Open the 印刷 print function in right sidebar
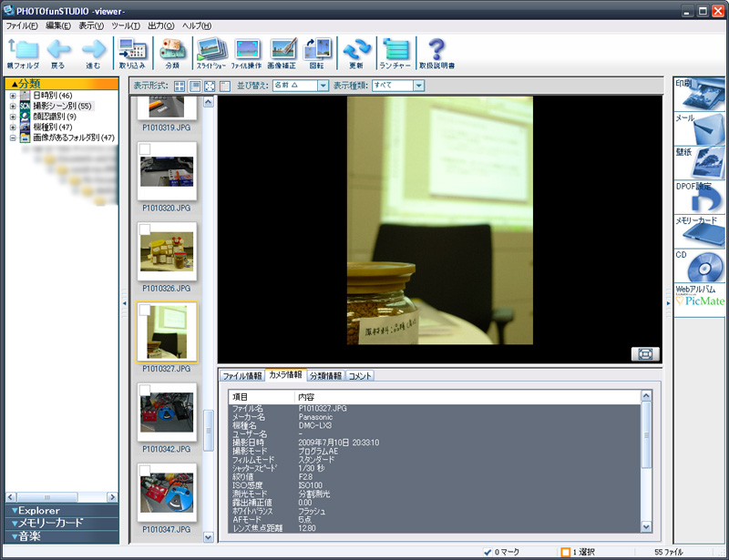 pyautogui.click(x=700, y=92)
